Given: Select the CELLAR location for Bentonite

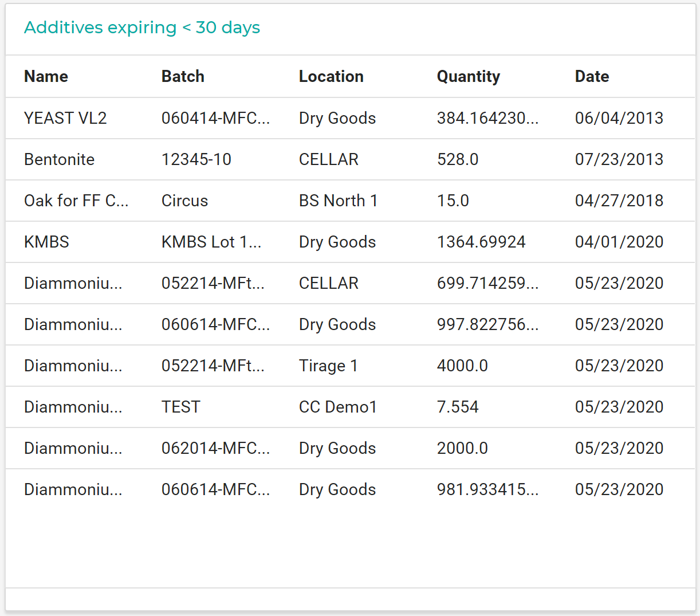Looking at the screenshot, I should coord(328,159).
